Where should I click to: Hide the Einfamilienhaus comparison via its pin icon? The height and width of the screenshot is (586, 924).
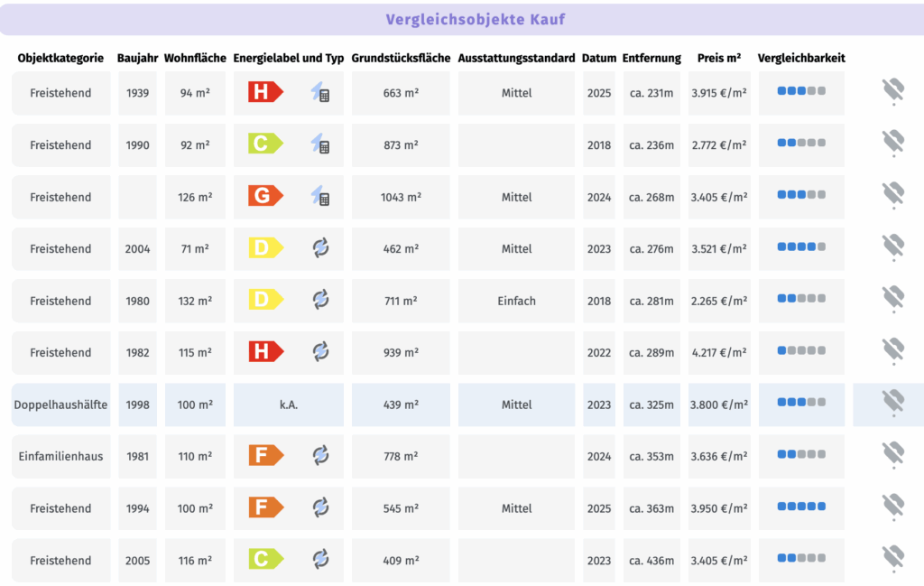pyautogui.click(x=893, y=454)
